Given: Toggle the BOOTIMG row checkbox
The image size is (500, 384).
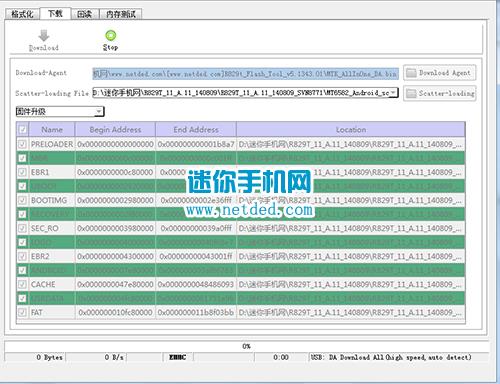Looking at the screenshot, I should pos(22,200).
